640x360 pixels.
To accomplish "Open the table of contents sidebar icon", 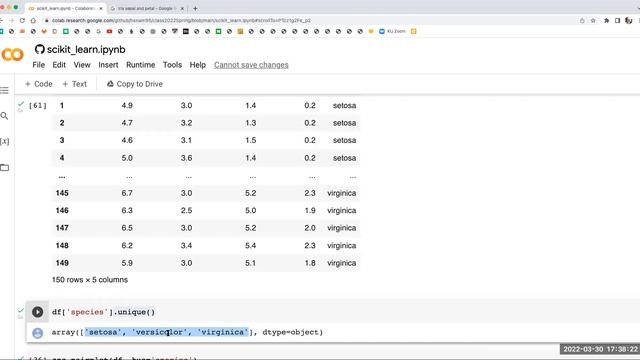I will [x=4, y=91].
